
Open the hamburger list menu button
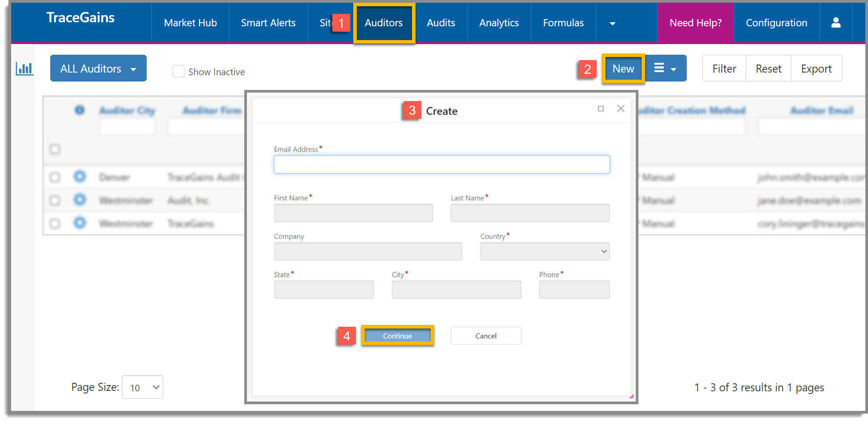click(666, 68)
